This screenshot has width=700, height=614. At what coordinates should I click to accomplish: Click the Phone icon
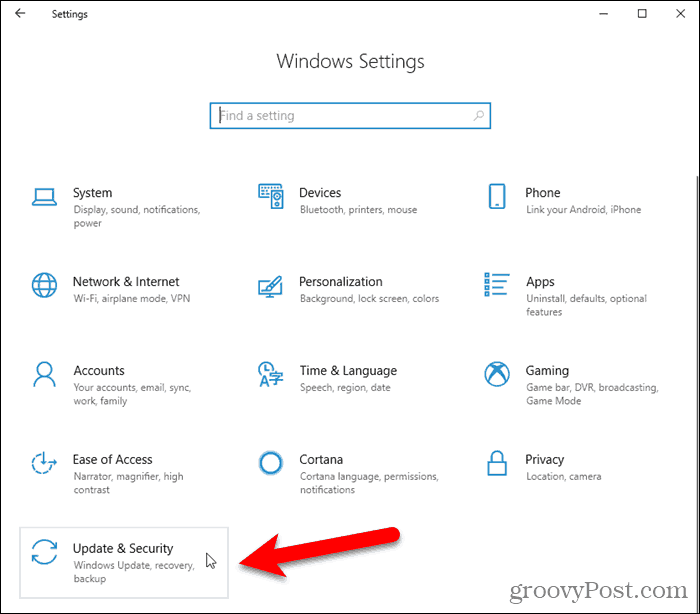point(497,196)
